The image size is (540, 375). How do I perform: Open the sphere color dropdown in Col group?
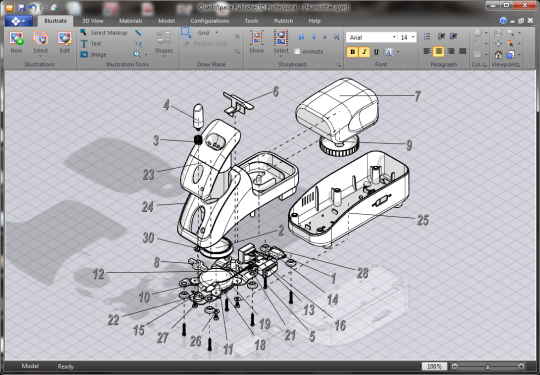pos(486,33)
